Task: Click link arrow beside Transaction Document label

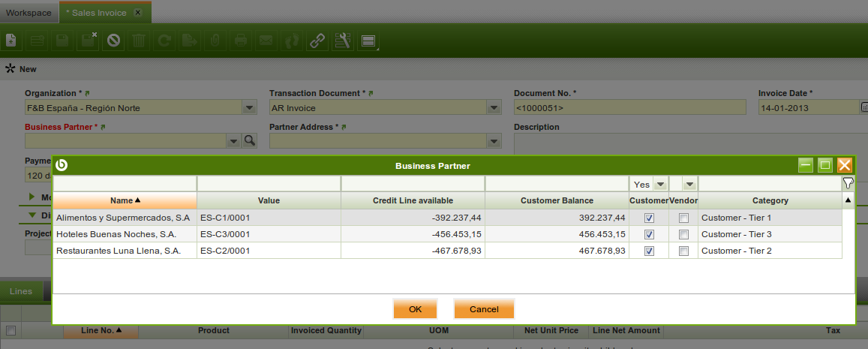Action: click(371, 93)
